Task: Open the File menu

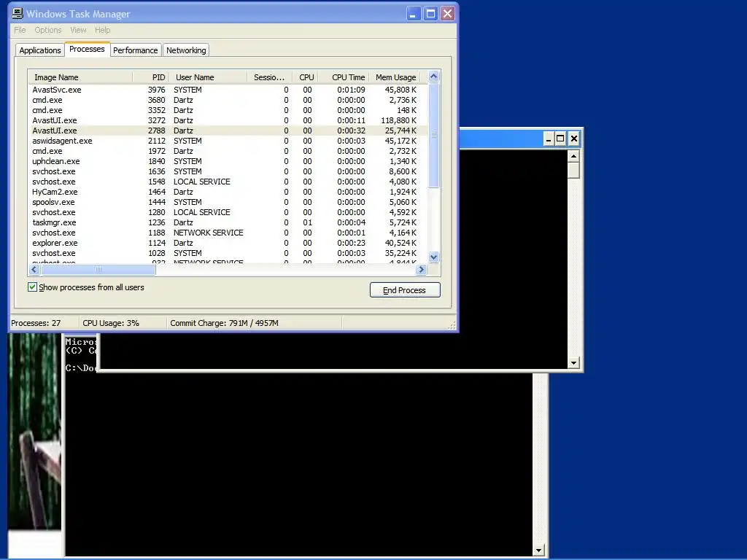Action: pyautogui.click(x=20, y=30)
